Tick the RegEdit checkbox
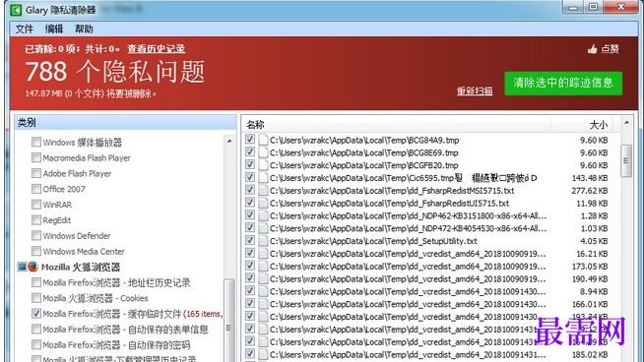This screenshot has width=644, height=362. coord(36,220)
